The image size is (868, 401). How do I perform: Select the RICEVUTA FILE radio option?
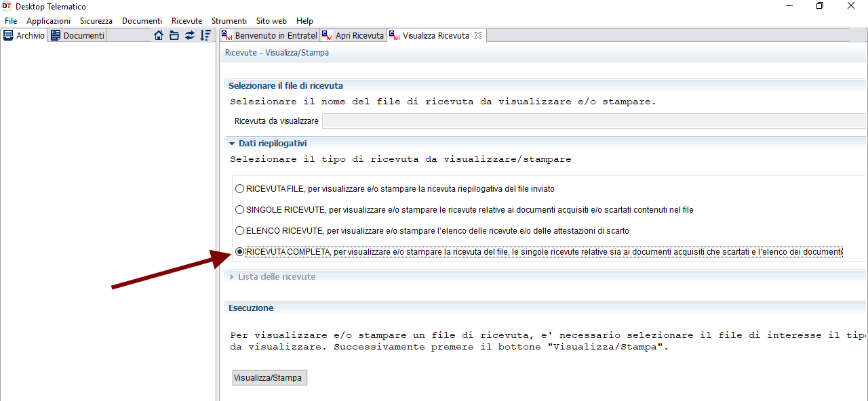click(x=239, y=189)
